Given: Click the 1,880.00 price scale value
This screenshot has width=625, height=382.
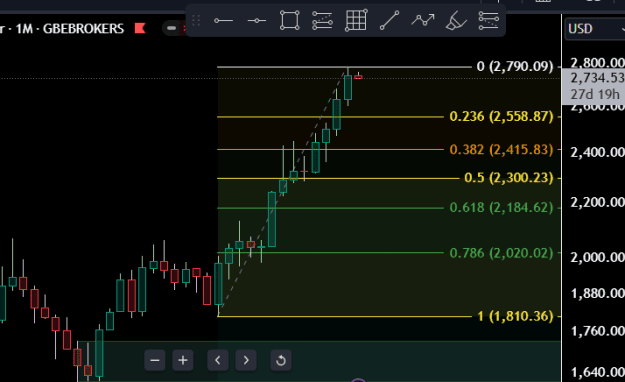Looking at the screenshot, I should [597, 293].
